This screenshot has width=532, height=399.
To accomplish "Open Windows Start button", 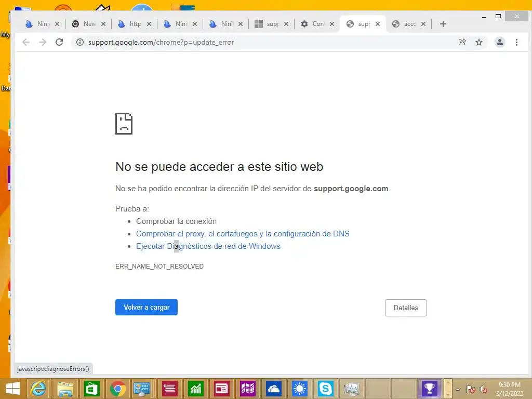I will (12, 389).
